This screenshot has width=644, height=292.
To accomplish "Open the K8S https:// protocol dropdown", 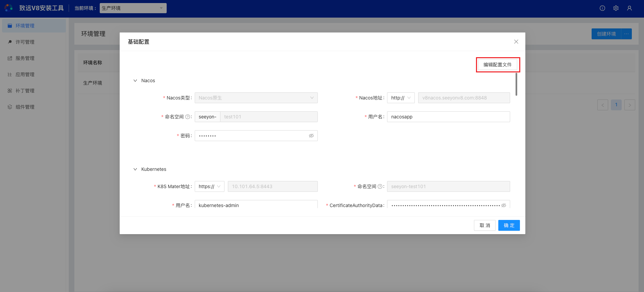I will tap(209, 186).
